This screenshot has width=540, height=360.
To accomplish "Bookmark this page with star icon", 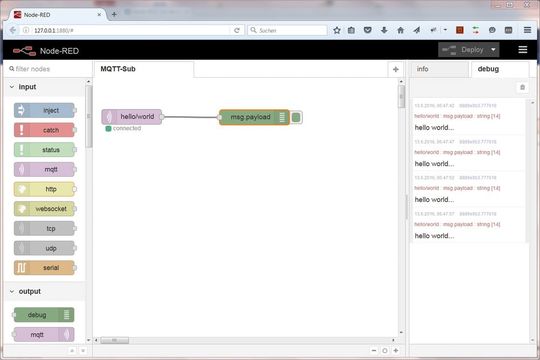I will (337, 30).
